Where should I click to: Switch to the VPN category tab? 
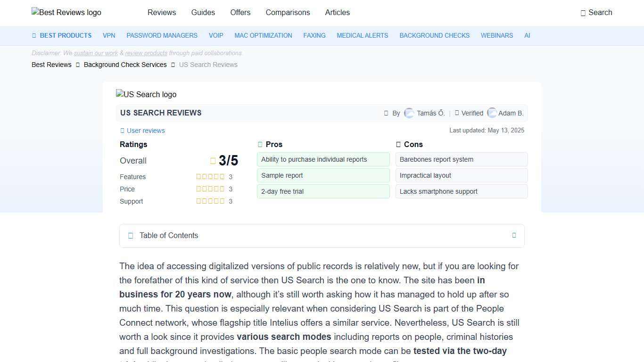pos(109,35)
